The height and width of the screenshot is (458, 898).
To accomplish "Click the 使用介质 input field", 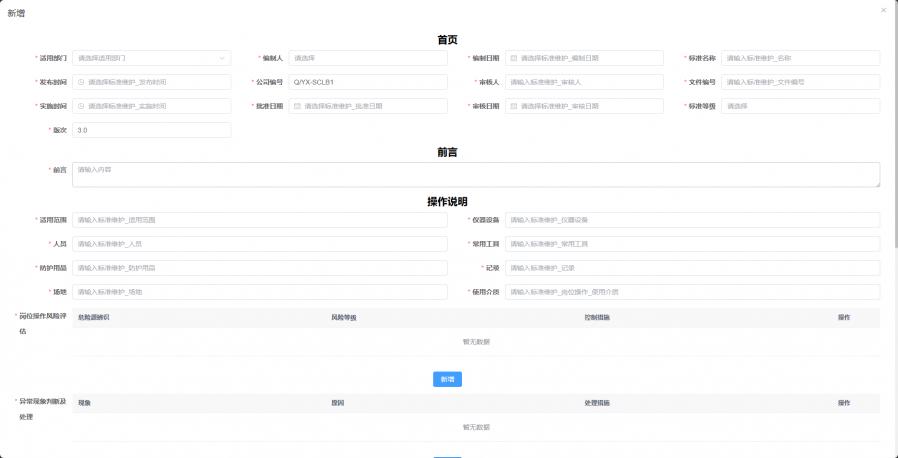I will click(692, 292).
